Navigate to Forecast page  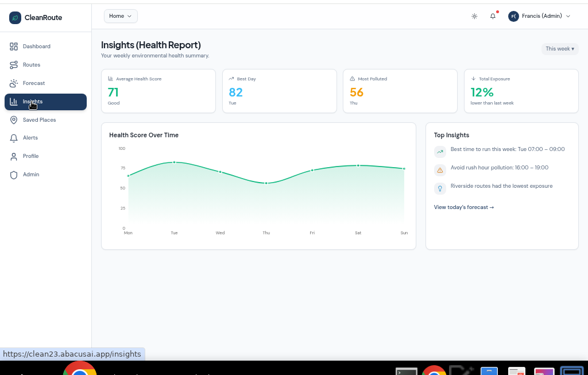tap(45, 83)
